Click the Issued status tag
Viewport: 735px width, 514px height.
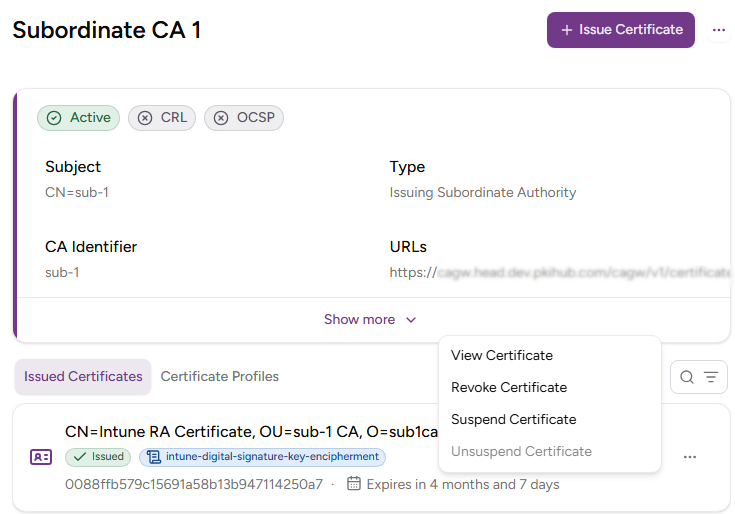pyautogui.click(x=98, y=457)
